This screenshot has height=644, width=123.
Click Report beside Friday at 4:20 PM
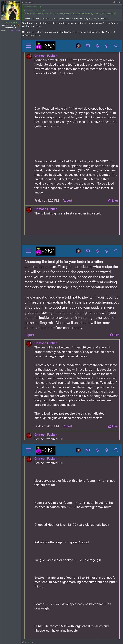(x=67, y=201)
